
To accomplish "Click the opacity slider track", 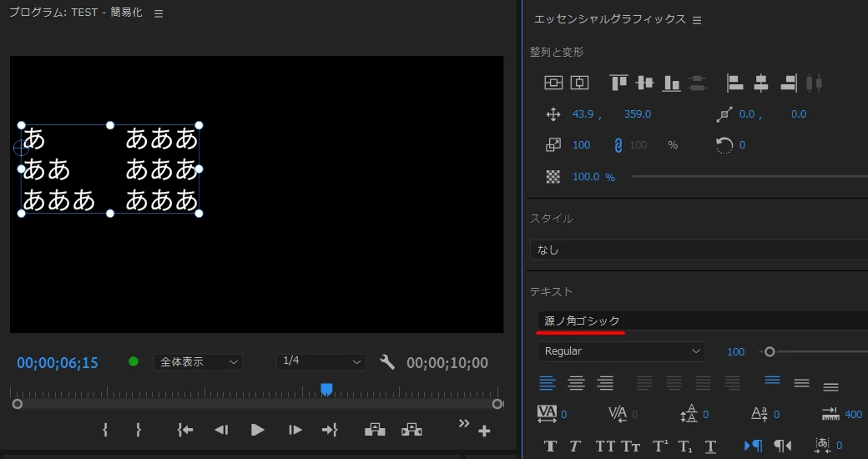I will (749, 177).
